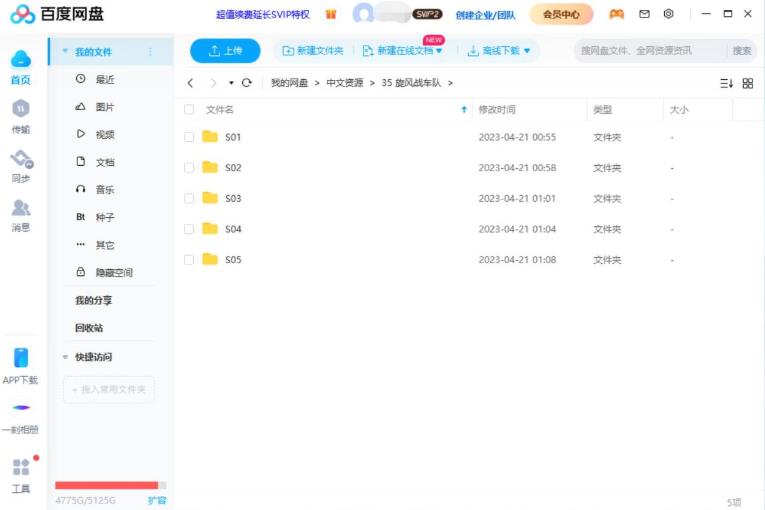This screenshot has height=510, width=765.
Task: Check the box for folder S02
Action: pos(189,168)
